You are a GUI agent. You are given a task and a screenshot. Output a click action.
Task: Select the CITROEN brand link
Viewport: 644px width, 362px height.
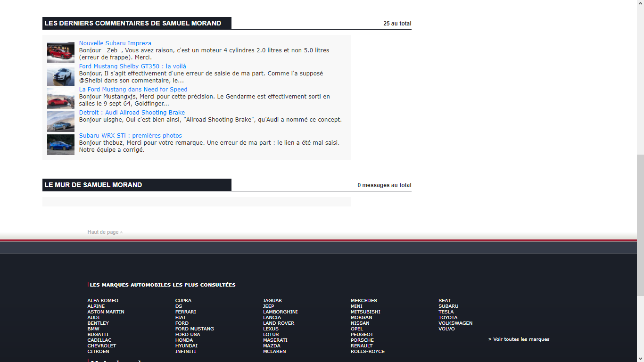click(98, 352)
